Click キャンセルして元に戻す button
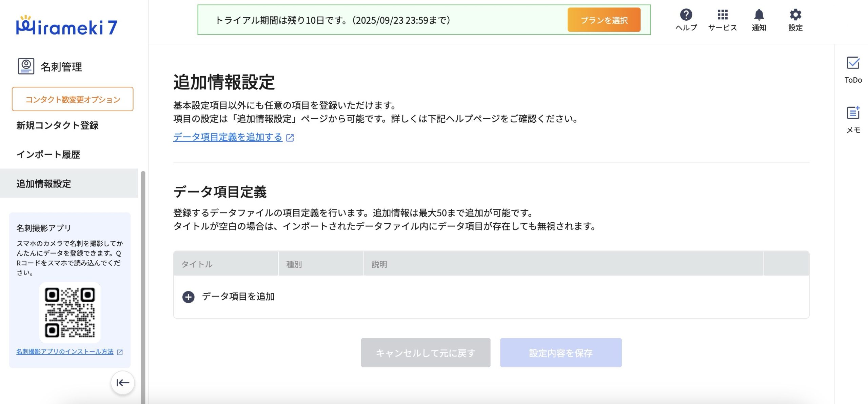 pos(426,353)
